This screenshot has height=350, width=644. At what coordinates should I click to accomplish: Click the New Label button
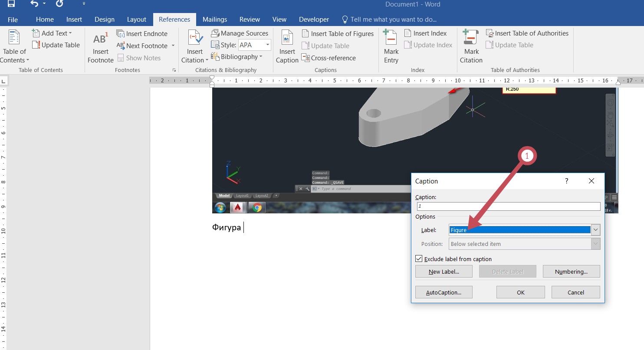click(x=444, y=271)
